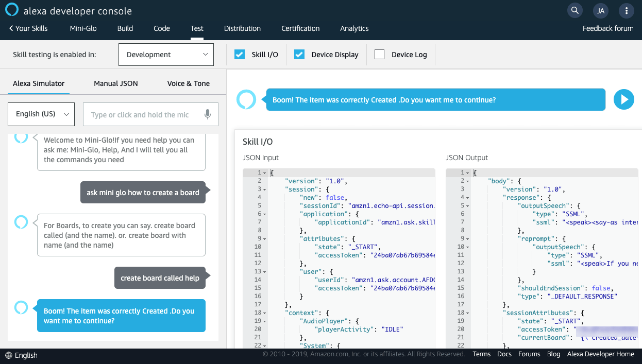
Task: Collapse the "sessionAttributes" object in JSON Output
Action: click(468, 313)
